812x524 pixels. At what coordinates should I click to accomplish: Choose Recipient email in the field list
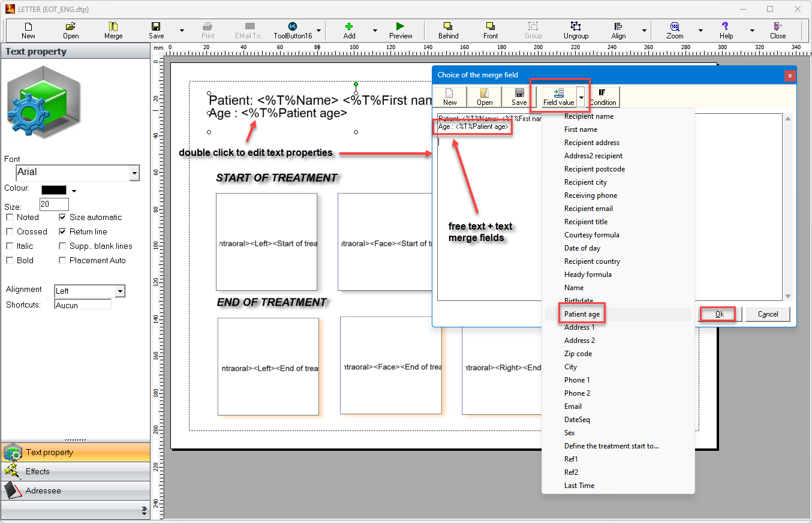pyautogui.click(x=588, y=209)
